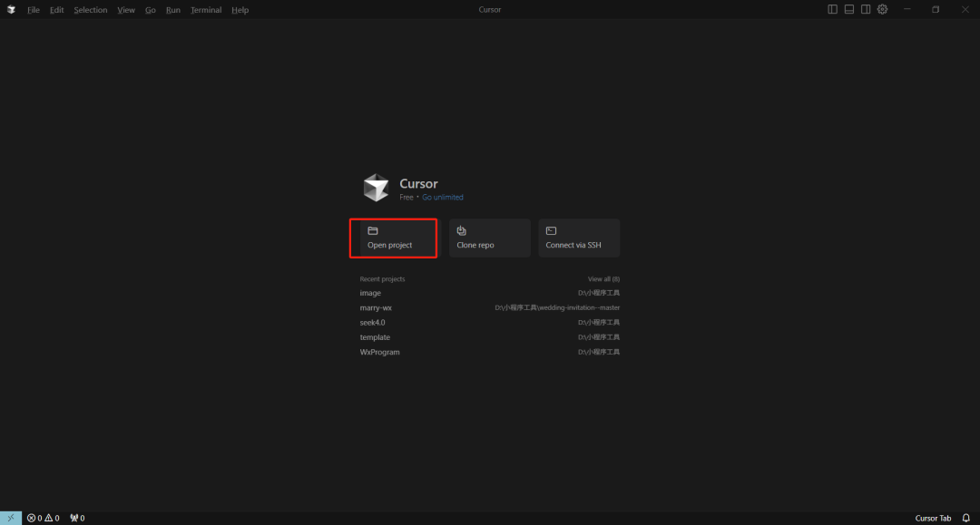Open the Help menu
980x525 pixels.
240,10
